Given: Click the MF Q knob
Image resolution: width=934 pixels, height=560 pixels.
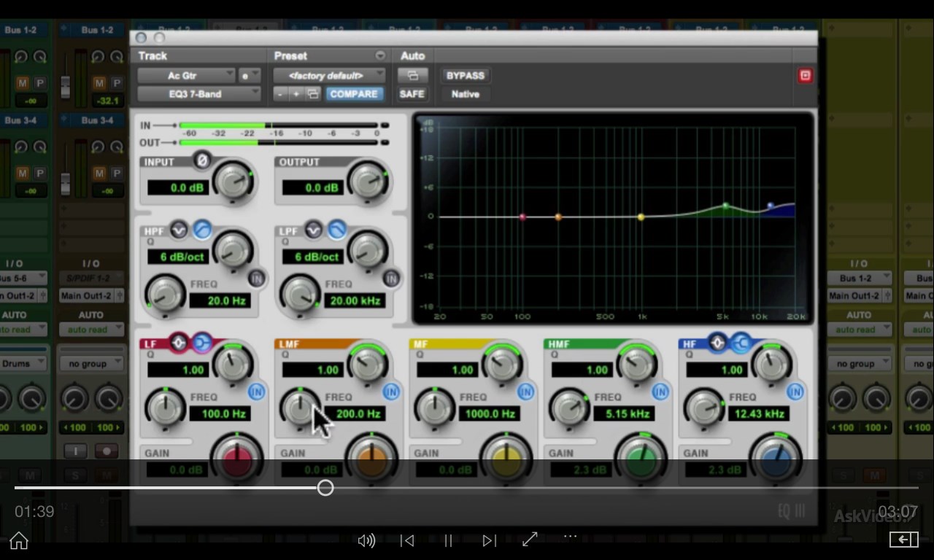Looking at the screenshot, I should point(502,364).
